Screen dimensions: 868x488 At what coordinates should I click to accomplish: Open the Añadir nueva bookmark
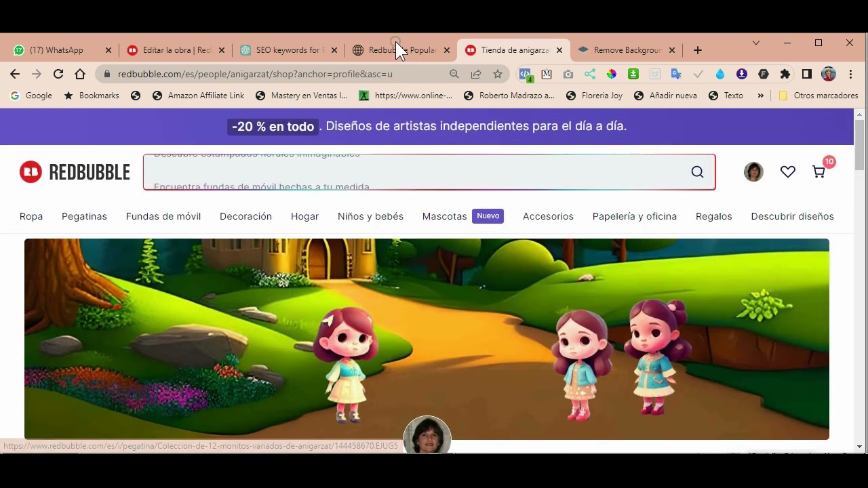tap(665, 96)
